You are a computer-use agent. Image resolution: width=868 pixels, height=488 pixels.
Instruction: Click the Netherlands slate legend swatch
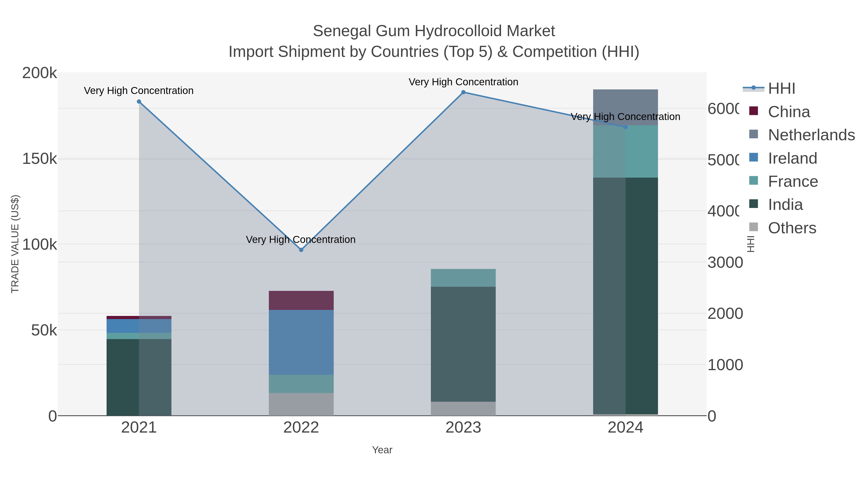tap(753, 134)
